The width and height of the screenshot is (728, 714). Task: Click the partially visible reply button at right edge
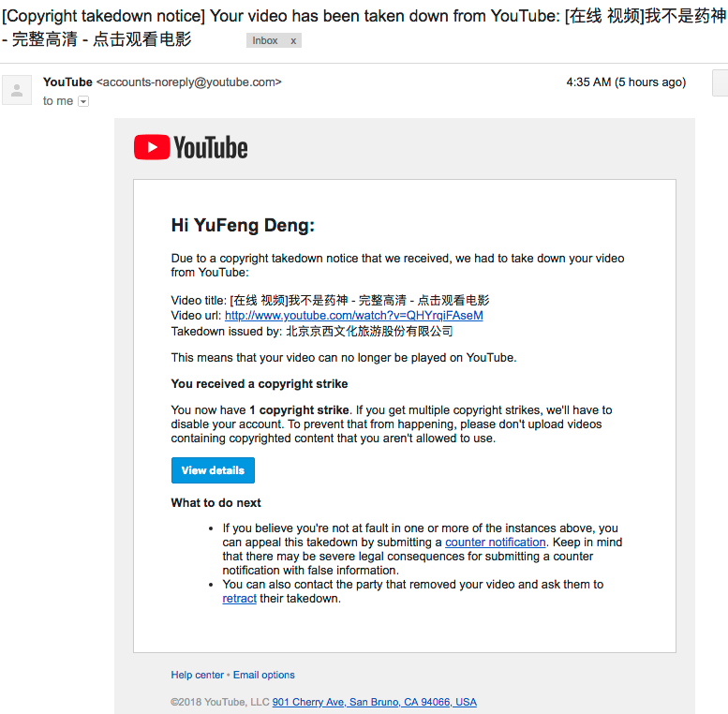click(x=721, y=82)
